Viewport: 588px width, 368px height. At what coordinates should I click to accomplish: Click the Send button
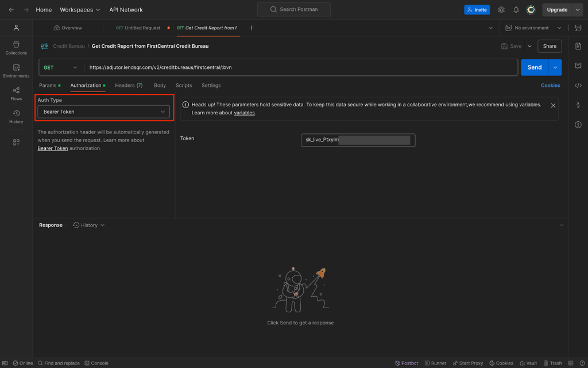coord(535,68)
